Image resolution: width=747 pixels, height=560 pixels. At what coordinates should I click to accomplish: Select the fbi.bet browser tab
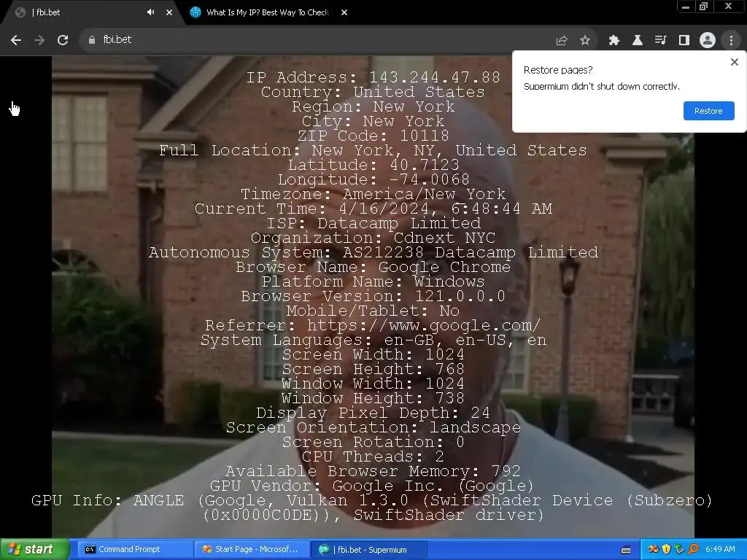coord(90,12)
